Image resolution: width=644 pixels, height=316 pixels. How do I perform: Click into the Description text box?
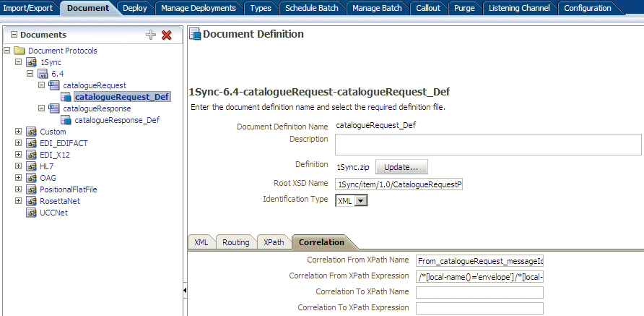[x=488, y=145]
